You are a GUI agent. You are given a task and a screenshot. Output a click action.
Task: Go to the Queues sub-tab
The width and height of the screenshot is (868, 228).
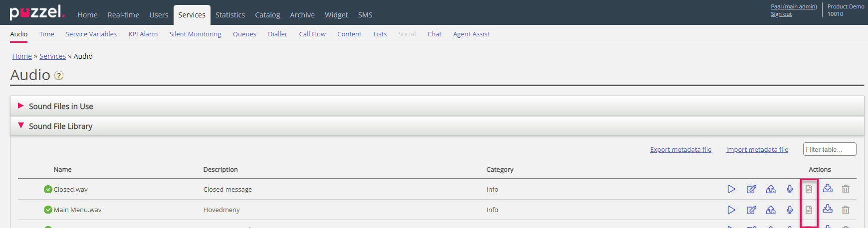[244, 34]
